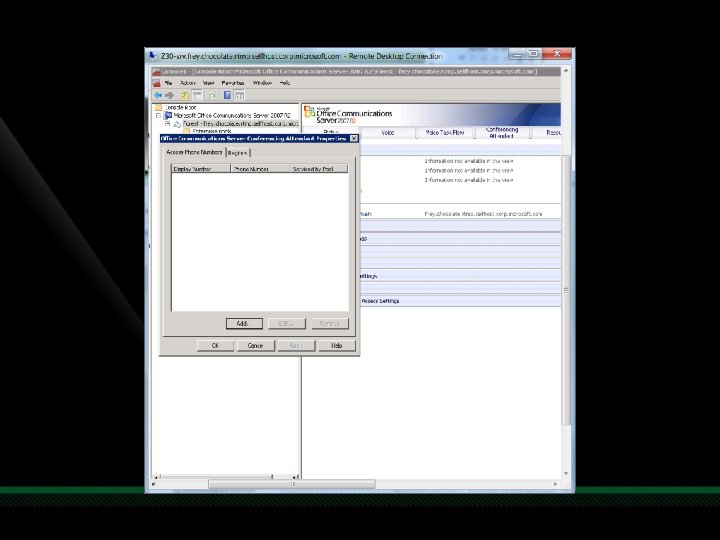
Task: Collapse the Forest tree node
Action: [x=168, y=124]
